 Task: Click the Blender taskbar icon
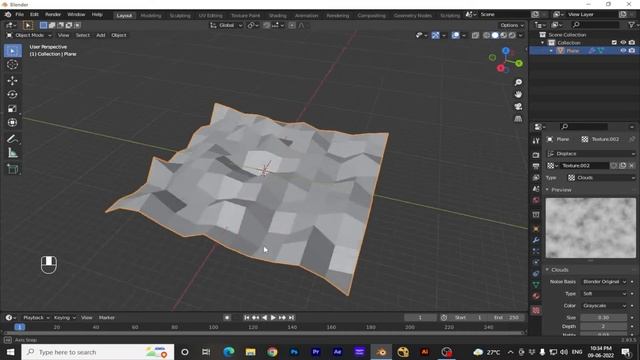(381, 352)
